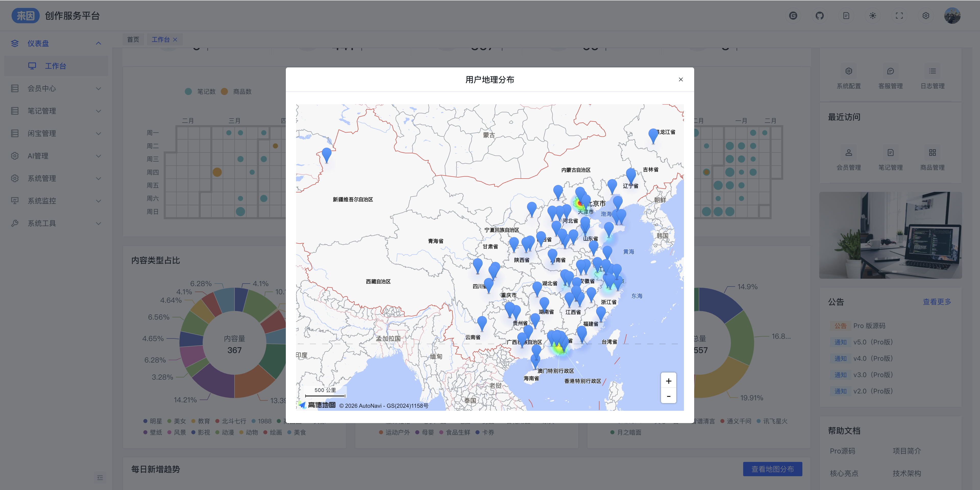
Task: Open the 查看更多 announcements link
Action: click(937, 302)
